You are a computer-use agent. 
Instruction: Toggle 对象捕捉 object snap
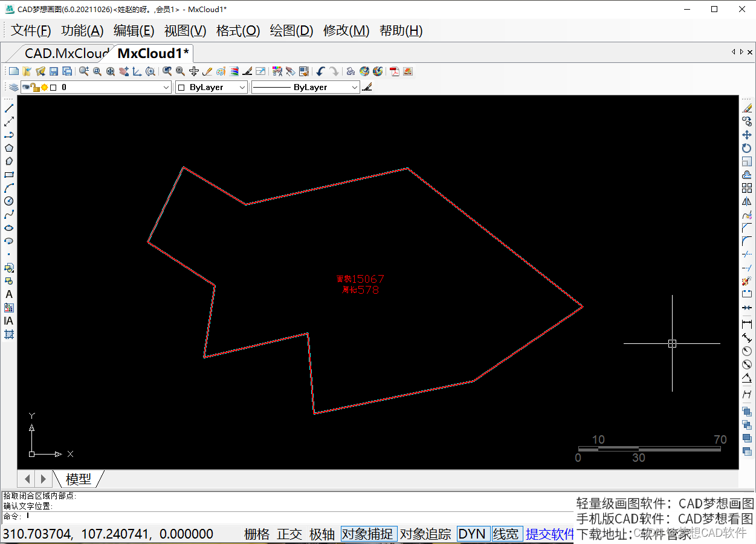pyautogui.click(x=369, y=534)
